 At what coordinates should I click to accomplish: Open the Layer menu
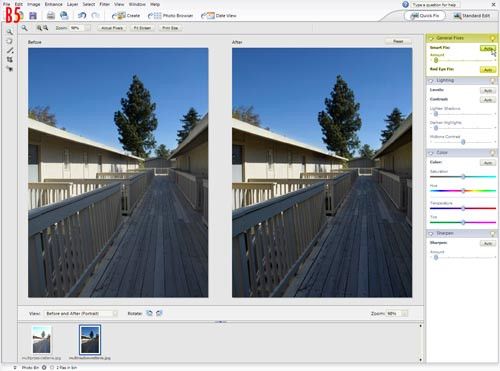click(72, 4)
